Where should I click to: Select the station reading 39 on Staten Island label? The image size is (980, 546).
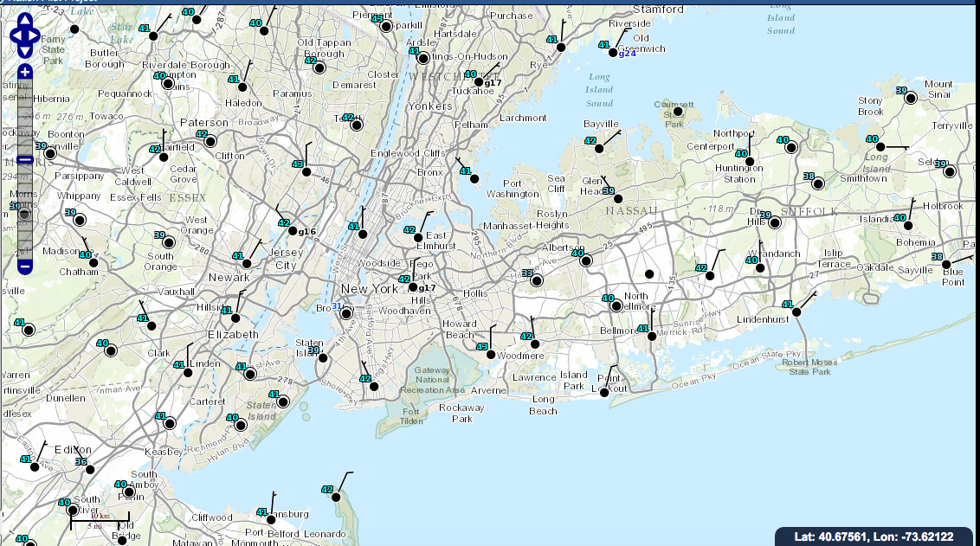pos(323,358)
